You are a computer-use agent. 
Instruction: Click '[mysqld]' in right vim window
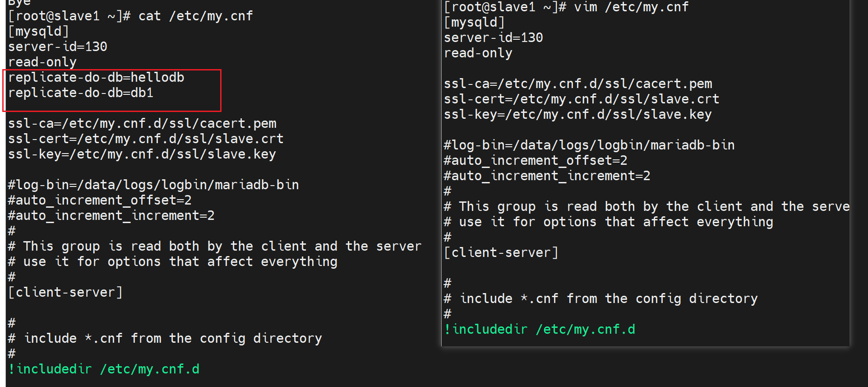474,23
